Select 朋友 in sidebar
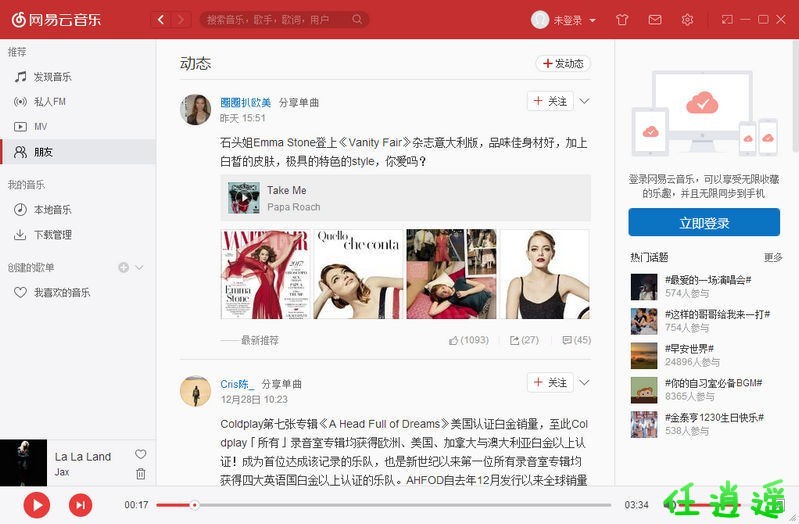799x524 pixels. coord(78,152)
